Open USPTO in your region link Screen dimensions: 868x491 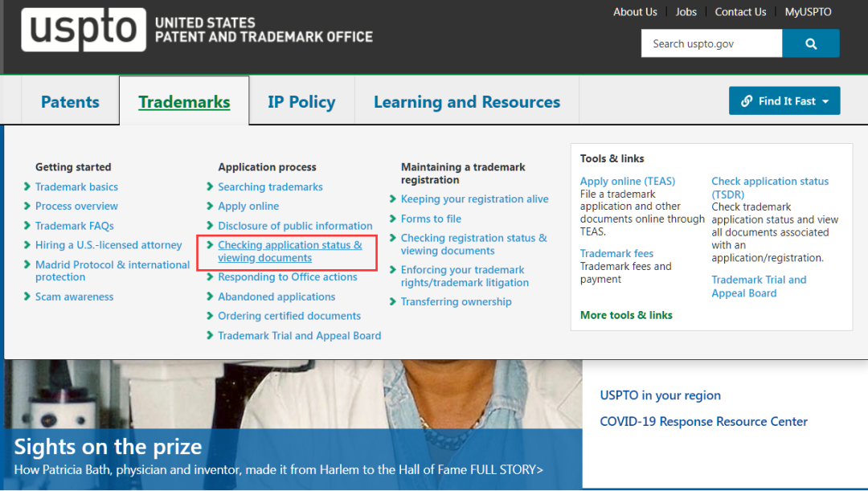click(x=661, y=395)
